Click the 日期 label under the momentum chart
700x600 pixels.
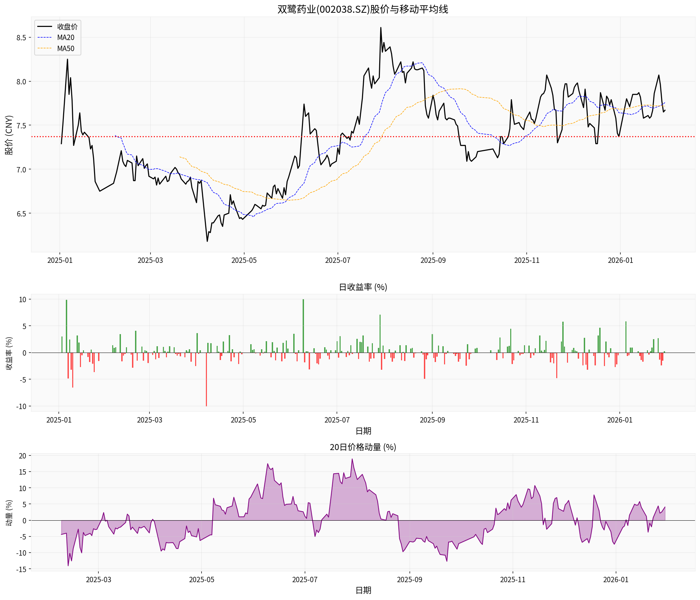click(363, 590)
